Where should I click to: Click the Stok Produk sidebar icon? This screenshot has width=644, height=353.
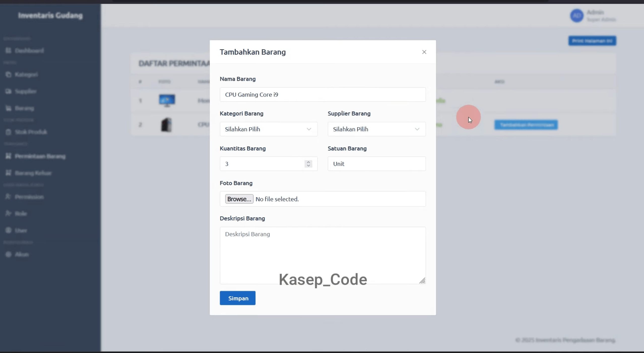(x=8, y=132)
